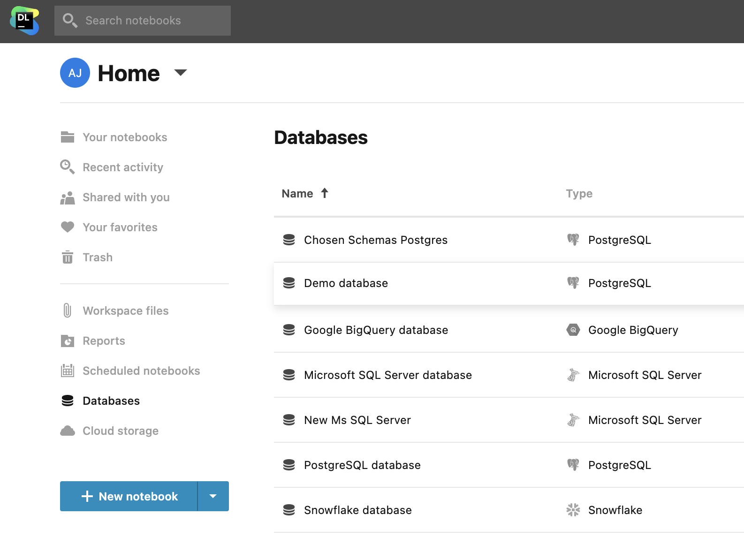Screen dimensions: 744x560
Task: Click the heart icon for favorites
Action: coord(68,227)
